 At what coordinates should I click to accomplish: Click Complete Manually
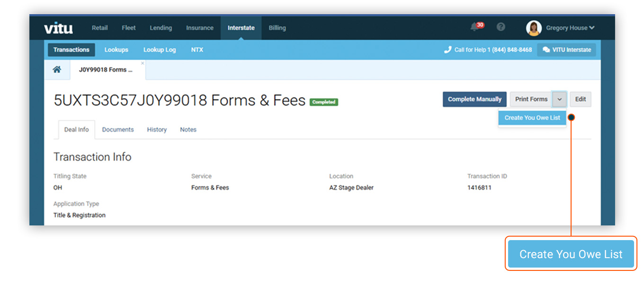[x=474, y=99]
